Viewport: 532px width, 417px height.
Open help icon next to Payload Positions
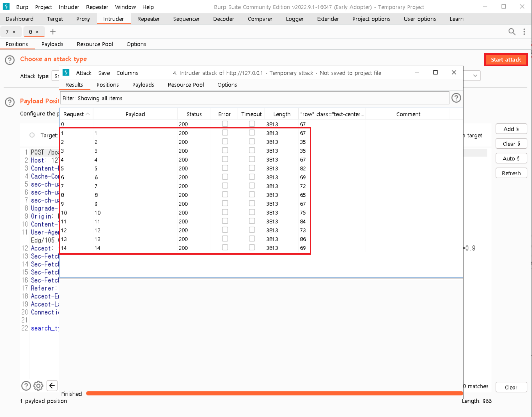tap(10, 102)
